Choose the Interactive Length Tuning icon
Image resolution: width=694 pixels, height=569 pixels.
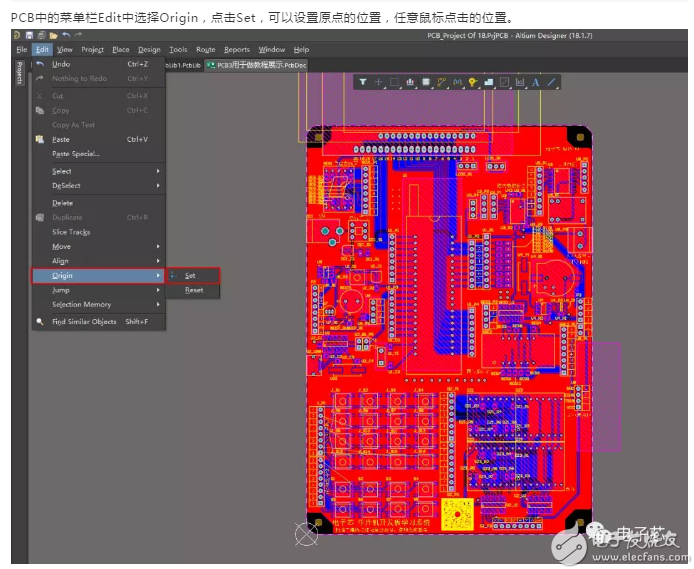(x=457, y=82)
